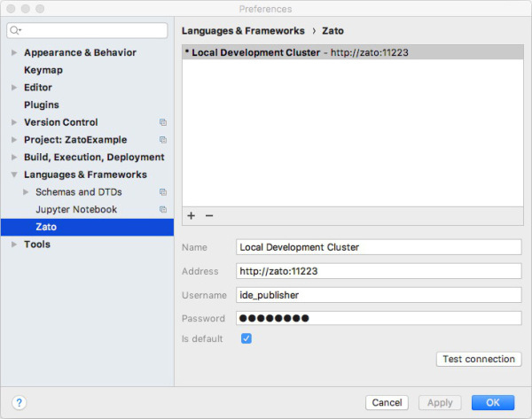Click Version Control label in tree
This screenshot has height=419, width=532.
pyautogui.click(x=60, y=122)
